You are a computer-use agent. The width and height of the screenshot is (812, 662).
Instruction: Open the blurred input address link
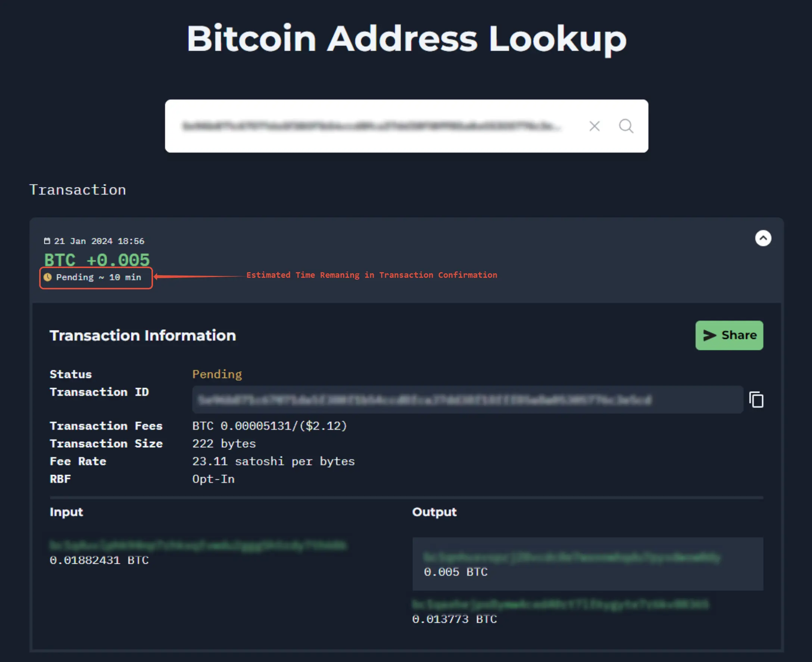click(x=198, y=545)
